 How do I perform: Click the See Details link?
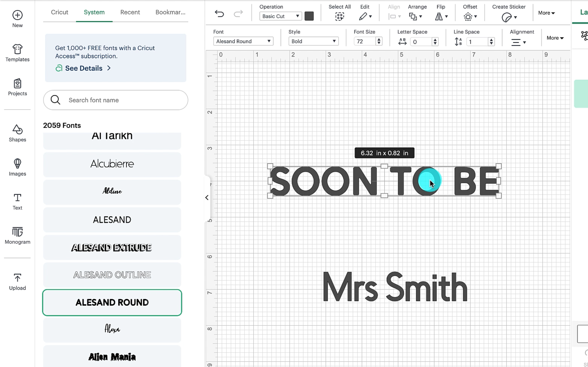coord(84,68)
